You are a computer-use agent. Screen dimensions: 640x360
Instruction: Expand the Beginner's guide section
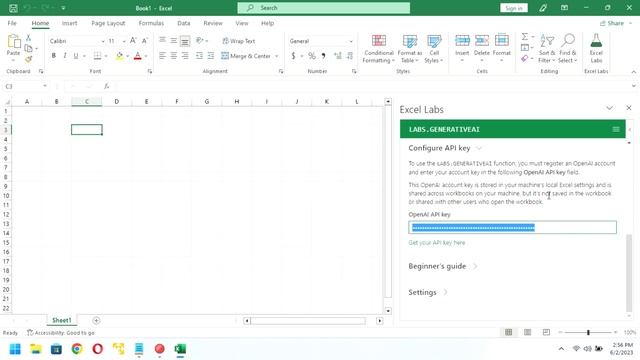tap(443, 266)
